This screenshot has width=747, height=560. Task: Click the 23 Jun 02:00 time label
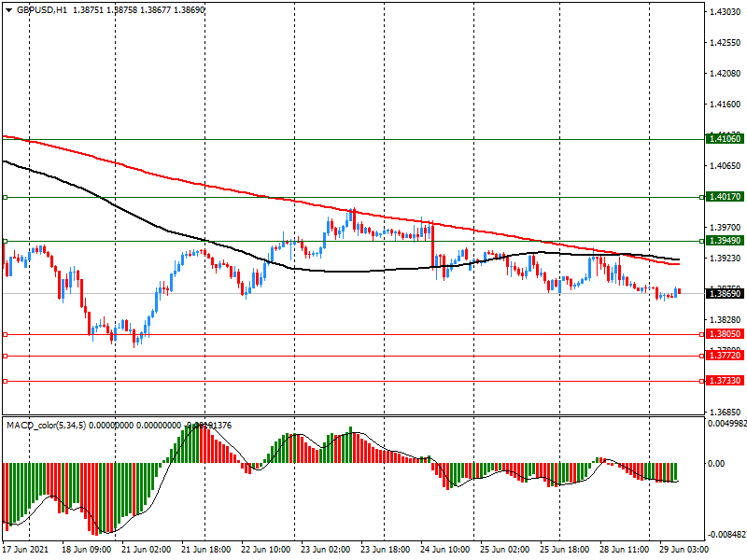point(326,549)
